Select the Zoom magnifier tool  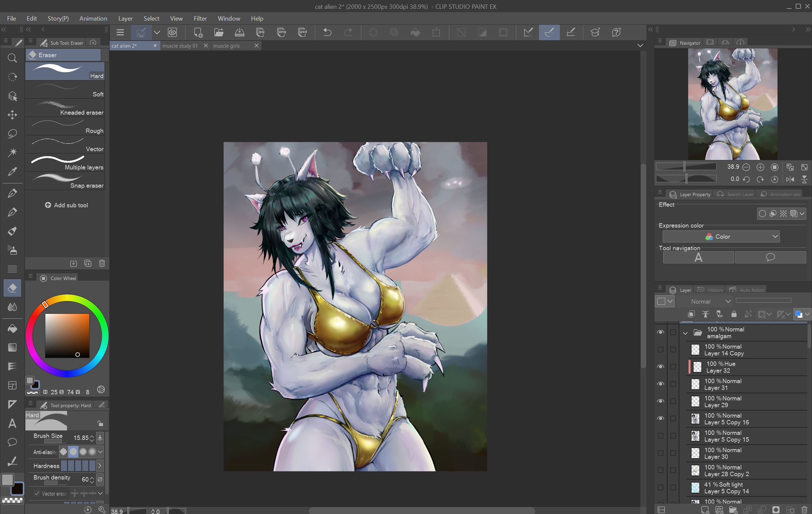(x=12, y=58)
